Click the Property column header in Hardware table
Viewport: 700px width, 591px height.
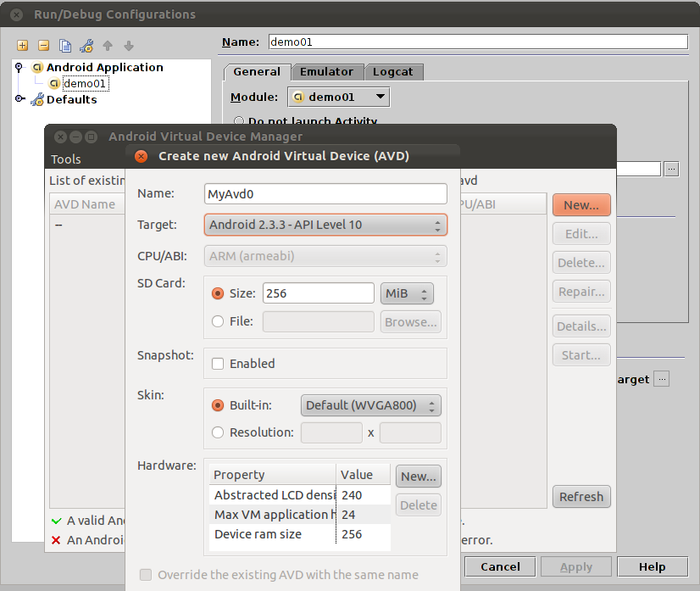pyautogui.click(x=272, y=474)
